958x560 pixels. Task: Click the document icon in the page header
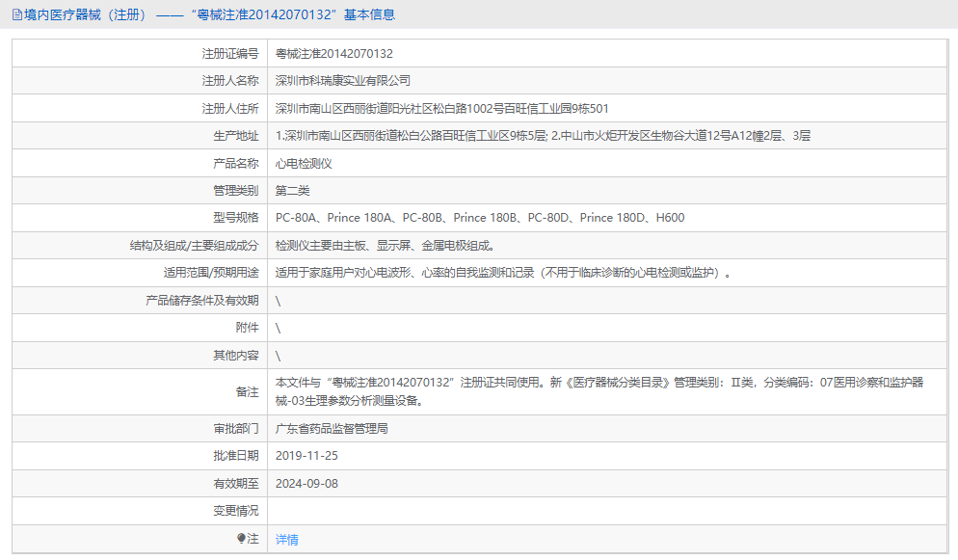click(17, 14)
